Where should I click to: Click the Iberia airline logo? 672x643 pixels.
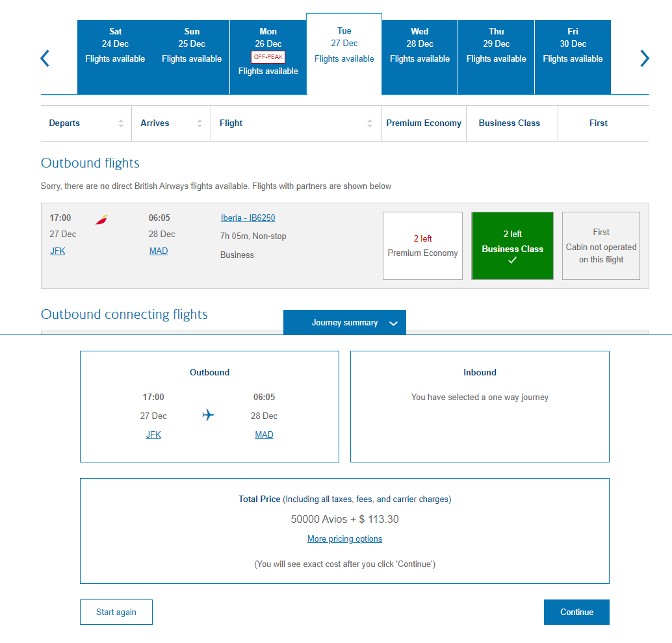pyautogui.click(x=101, y=220)
